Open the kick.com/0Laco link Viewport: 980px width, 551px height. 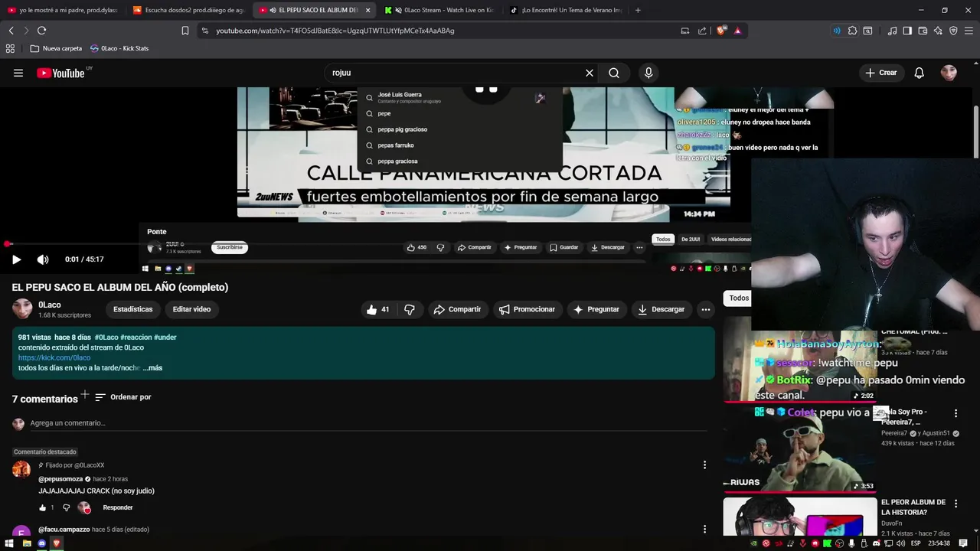54,357
